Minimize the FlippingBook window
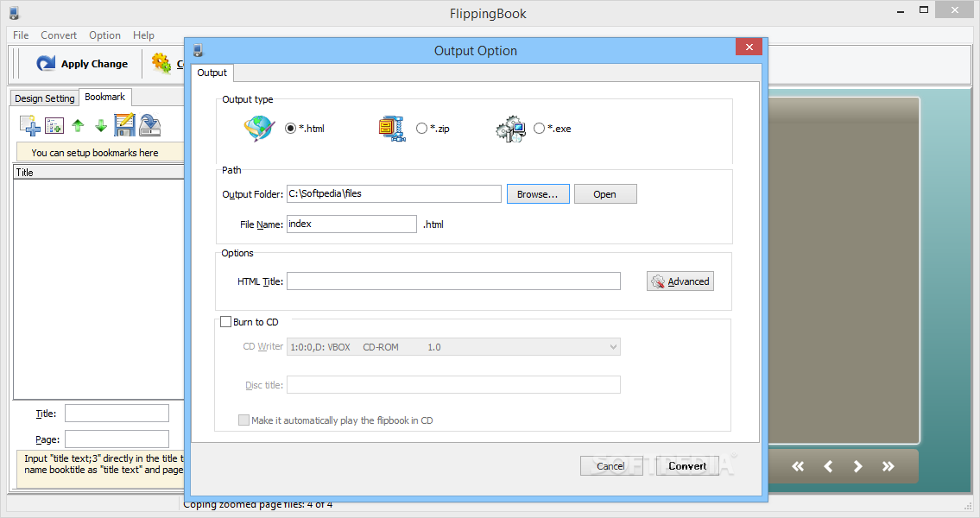The width and height of the screenshot is (980, 518). [x=901, y=10]
